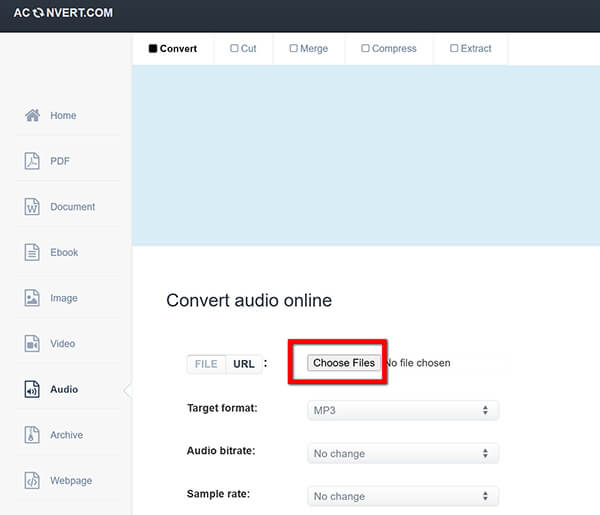
Task: Click the 'Audio bitrate:' label
Action: pyautogui.click(x=221, y=451)
